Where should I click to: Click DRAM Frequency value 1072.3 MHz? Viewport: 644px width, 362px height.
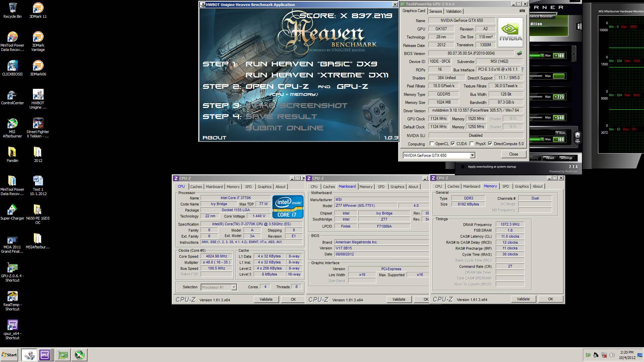coord(510,225)
